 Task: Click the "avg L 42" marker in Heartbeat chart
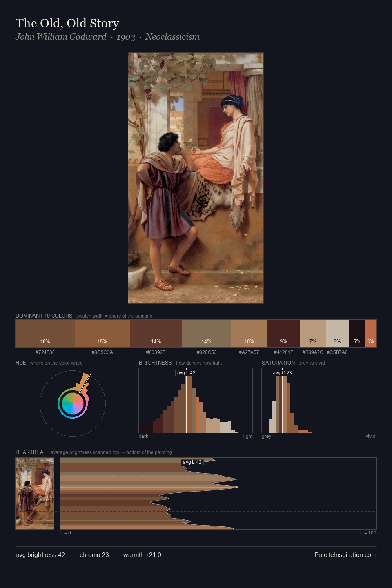[x=192, y=462]
